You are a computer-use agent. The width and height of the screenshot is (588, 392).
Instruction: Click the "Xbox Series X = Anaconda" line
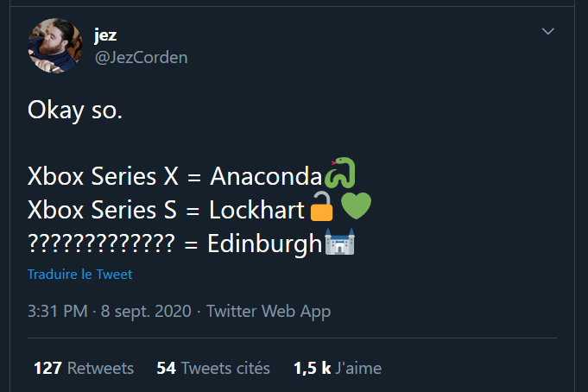coord(174,175)
